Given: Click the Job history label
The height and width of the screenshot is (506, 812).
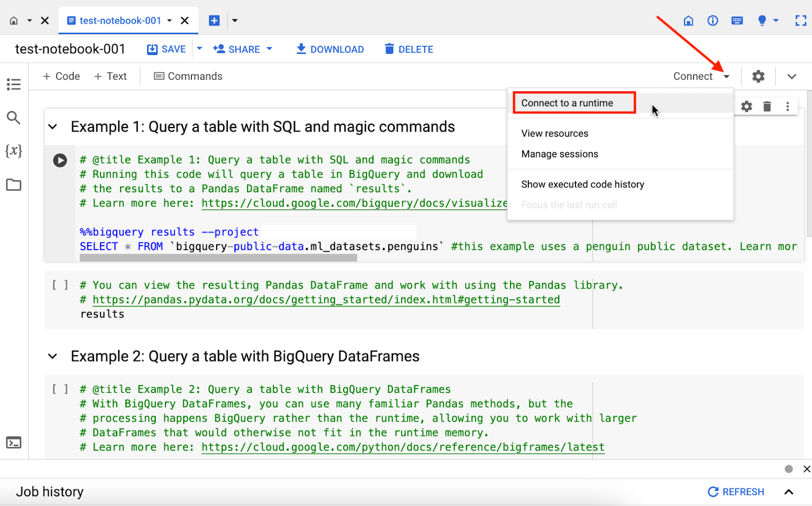Looking at the screenshot, I should [x=50, y=492].
